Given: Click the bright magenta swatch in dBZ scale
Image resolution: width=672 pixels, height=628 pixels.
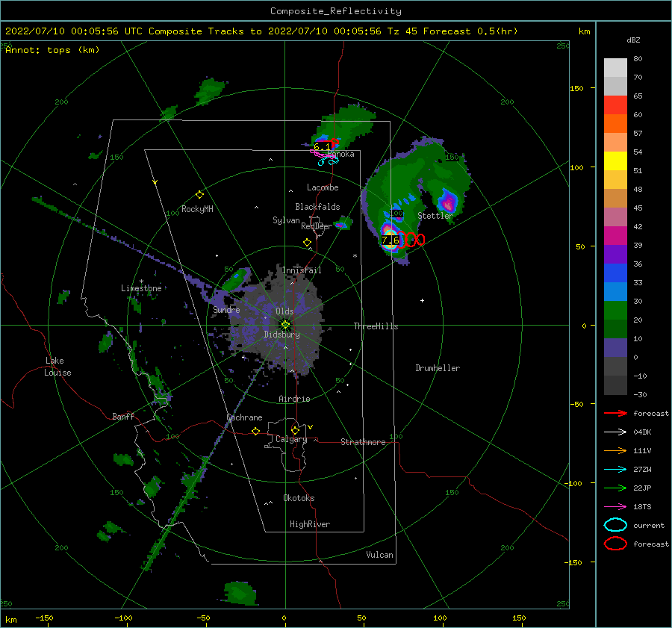Looking at the screenshot, I should [x=615, y=235].
